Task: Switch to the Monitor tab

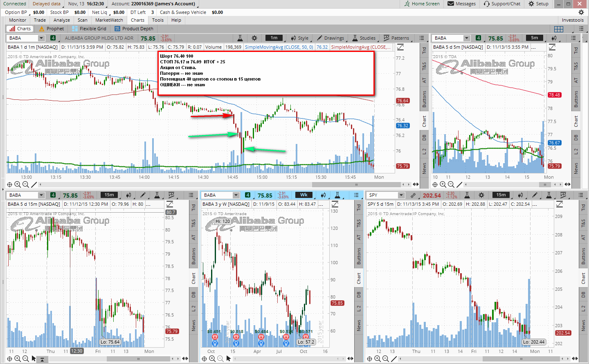Action: click(18, 20)
